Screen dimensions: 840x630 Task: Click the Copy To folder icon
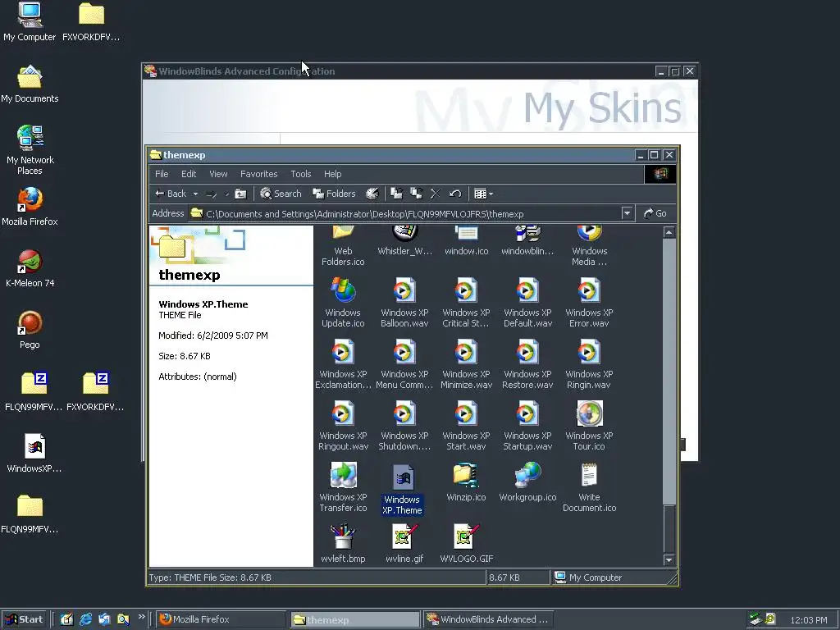[416, 194]
